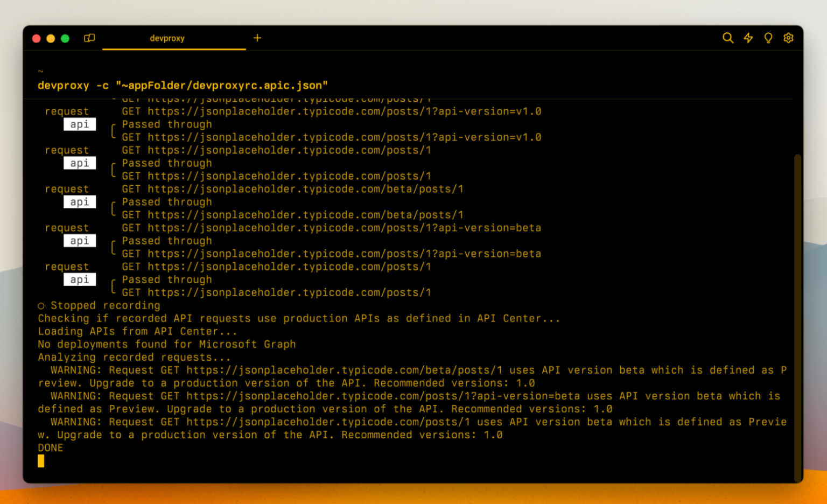Switch to the devproxy tab
The width and height of the screenshot is (827, 504).
tap(167, 38)
